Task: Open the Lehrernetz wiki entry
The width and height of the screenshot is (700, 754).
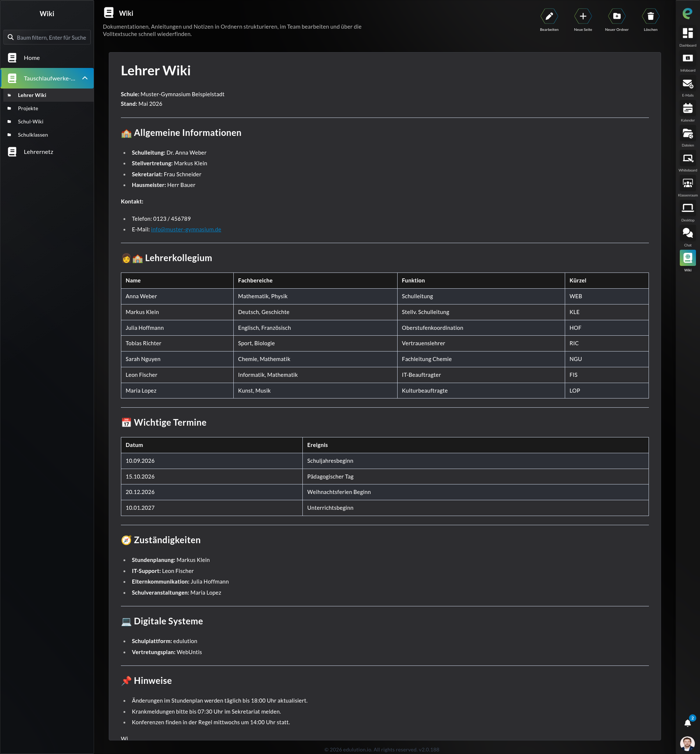Action: pyautogui.click(x=47, y=152)
